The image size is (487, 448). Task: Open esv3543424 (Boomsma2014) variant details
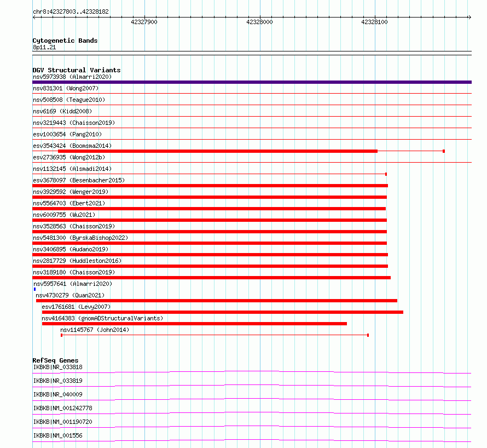(x=72, y=146)
